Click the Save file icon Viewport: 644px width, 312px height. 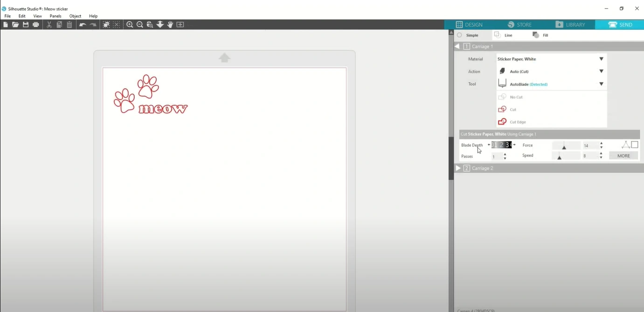[x=26, y=25]
